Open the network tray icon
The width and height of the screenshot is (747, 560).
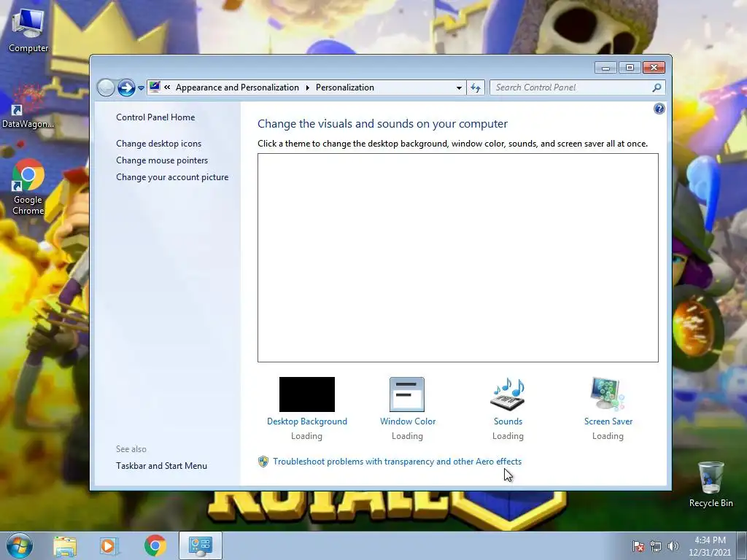tap(656, 546)
